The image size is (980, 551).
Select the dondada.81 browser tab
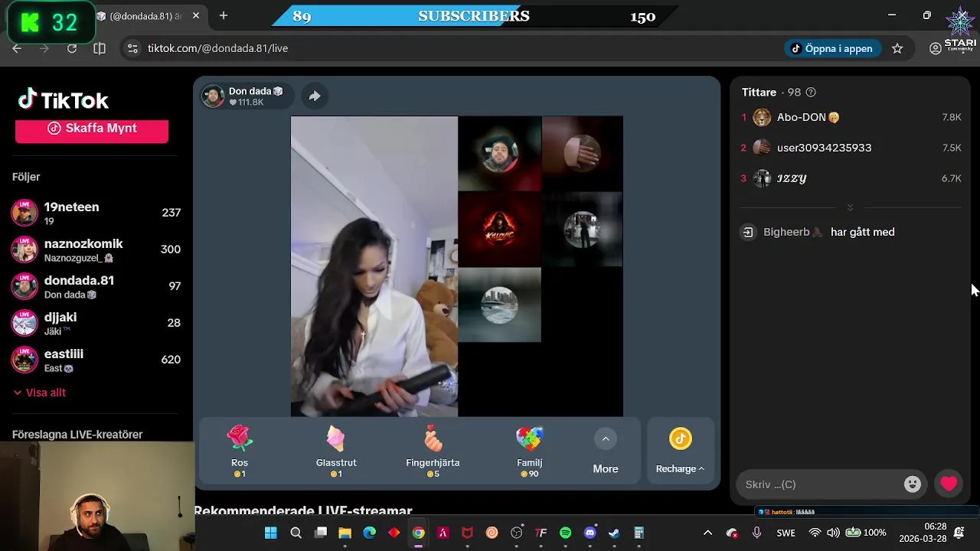pyautogui.click(x=145, y=16)
